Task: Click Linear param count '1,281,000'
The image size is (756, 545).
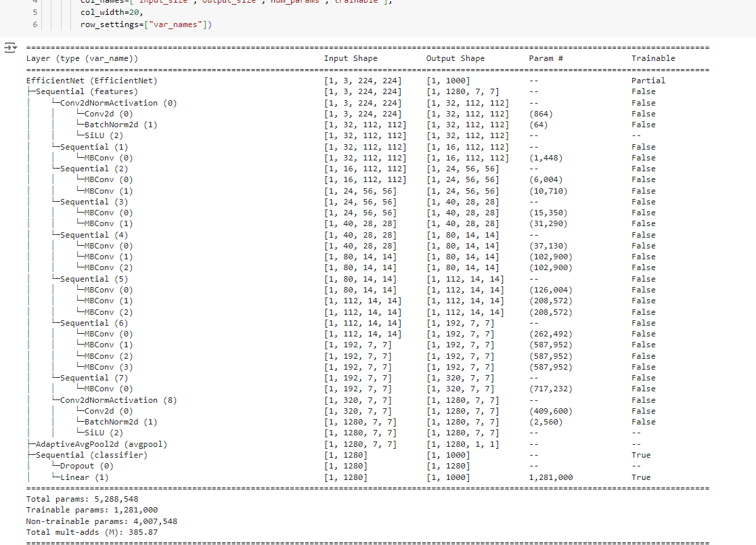Action: tap(551, 477)
